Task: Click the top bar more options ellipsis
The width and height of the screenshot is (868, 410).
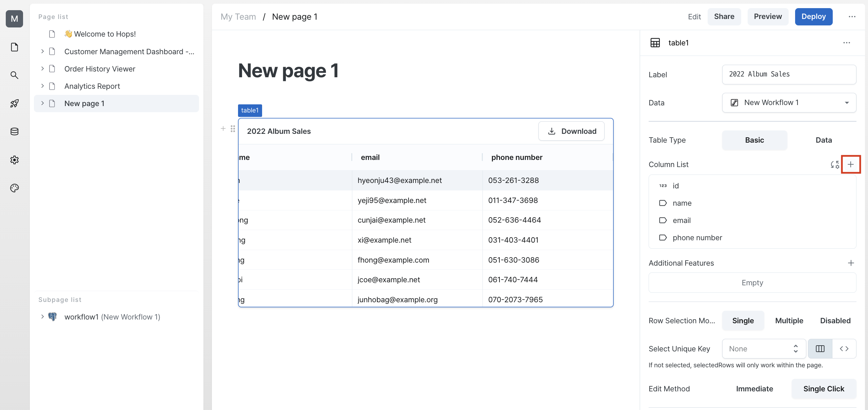Action: pyautogui.click(x=852, y=17)
